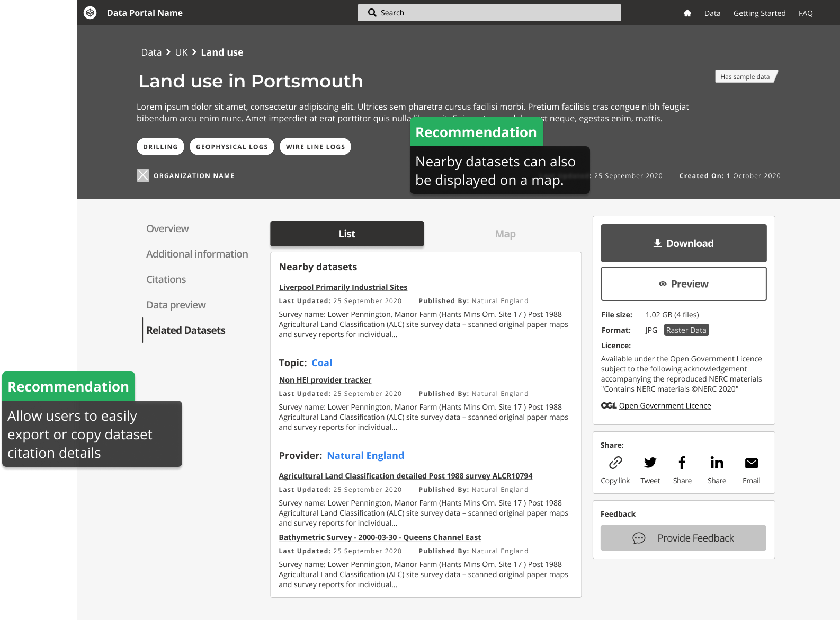Click the Preview button
Viewport: 840px width, 620px height.
point(684,284)
